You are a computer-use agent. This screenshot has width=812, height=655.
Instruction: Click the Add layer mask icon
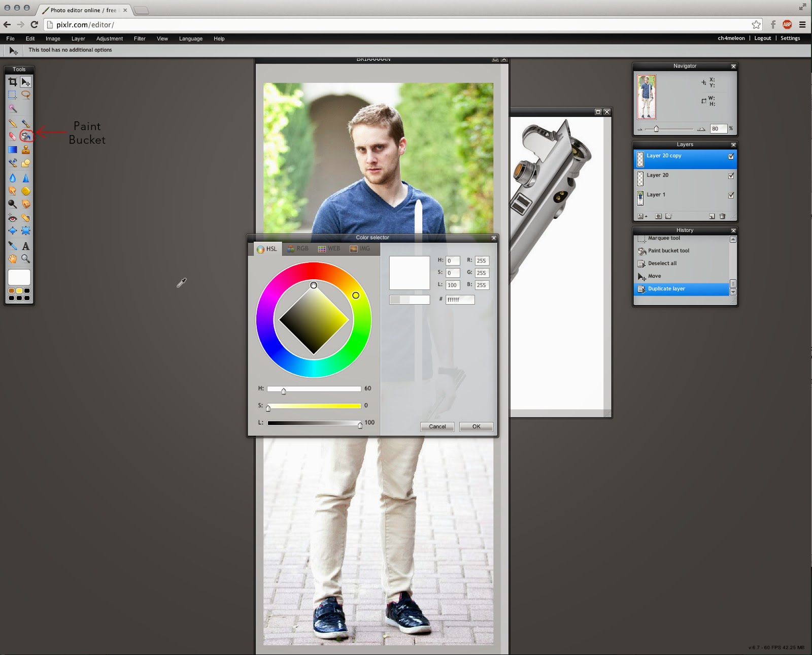tap(658, 216)
